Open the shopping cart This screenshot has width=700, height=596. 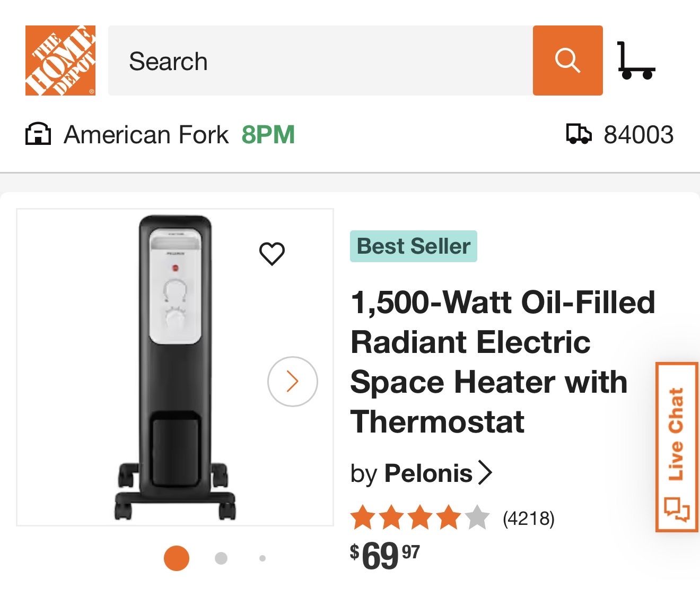(636, 62)
